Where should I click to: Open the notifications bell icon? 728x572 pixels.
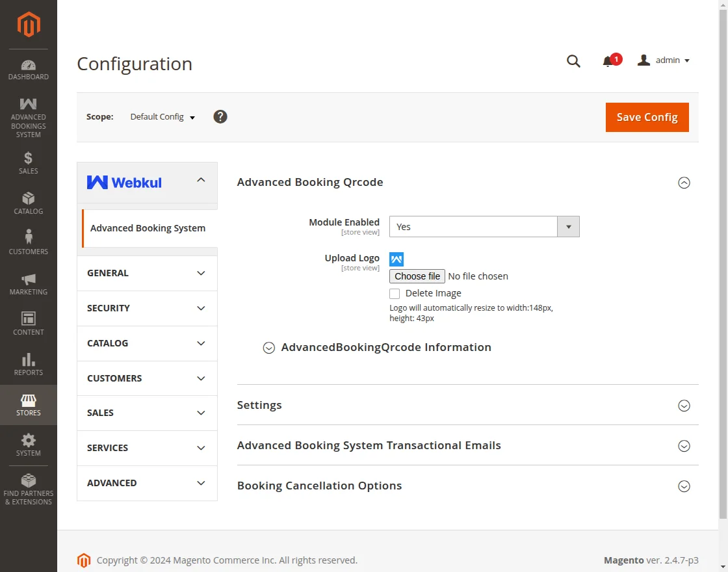(x=608, y=61)
